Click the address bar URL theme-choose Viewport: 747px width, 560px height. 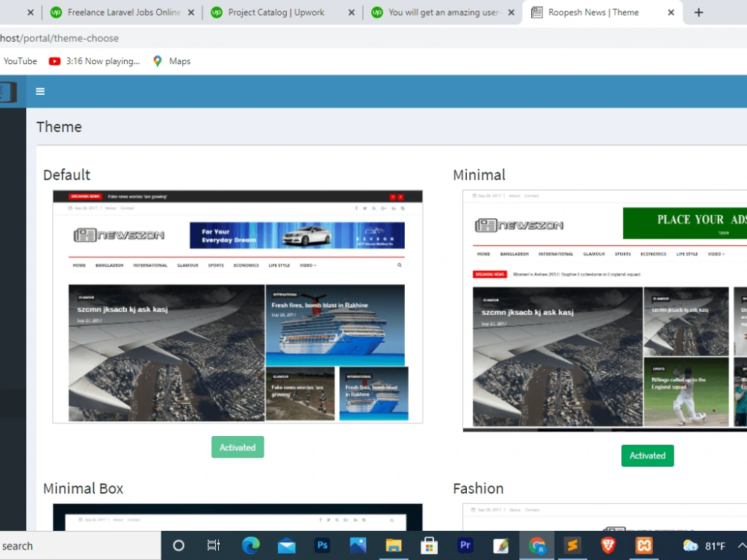(x=60, y=38)
